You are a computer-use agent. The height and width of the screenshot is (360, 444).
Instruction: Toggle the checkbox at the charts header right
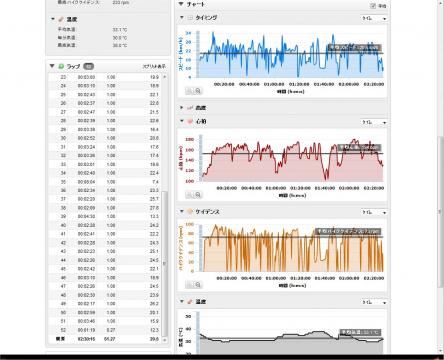[x=373, y=6]
